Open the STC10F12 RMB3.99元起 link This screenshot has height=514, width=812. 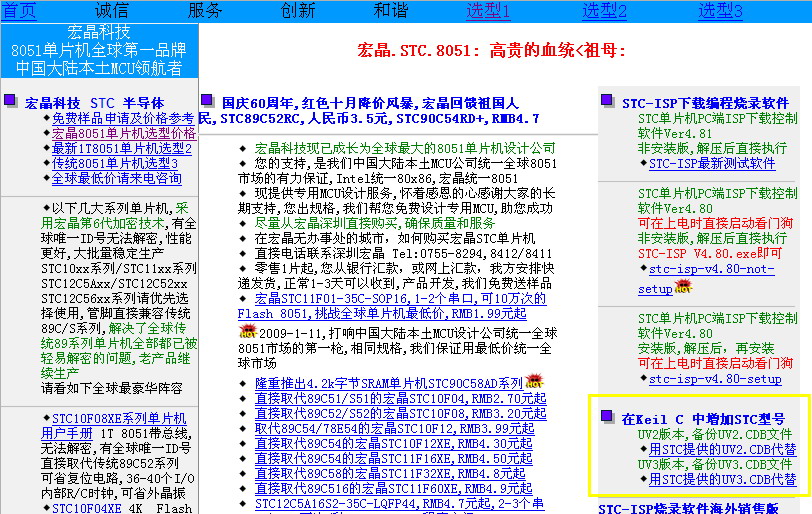tap(395, 429)
